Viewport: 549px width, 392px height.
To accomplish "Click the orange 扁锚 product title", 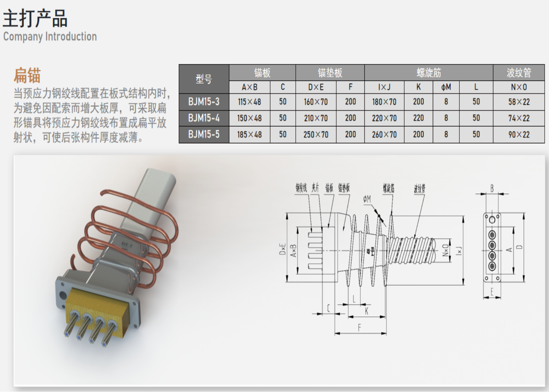I will point(27,75).
